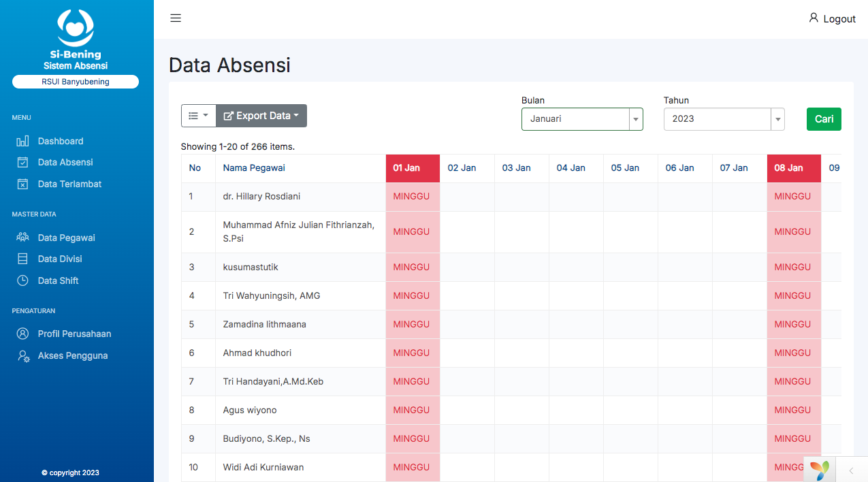Image resolution: width=868 pixels, height=482 pixels.
Task: Toggle the hamburger sidebar menu icon
Action: pos(176,18)
